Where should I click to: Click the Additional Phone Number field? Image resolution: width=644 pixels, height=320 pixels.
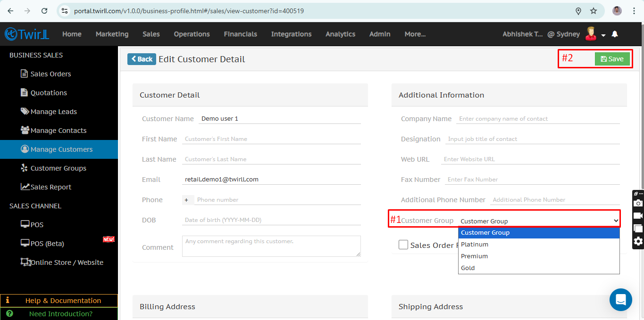point(555,200)
